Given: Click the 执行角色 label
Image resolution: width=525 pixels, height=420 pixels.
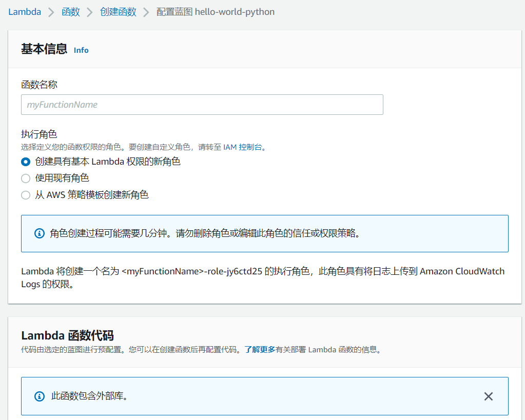Looking at the screenshot, I should (x=39, y=134).
